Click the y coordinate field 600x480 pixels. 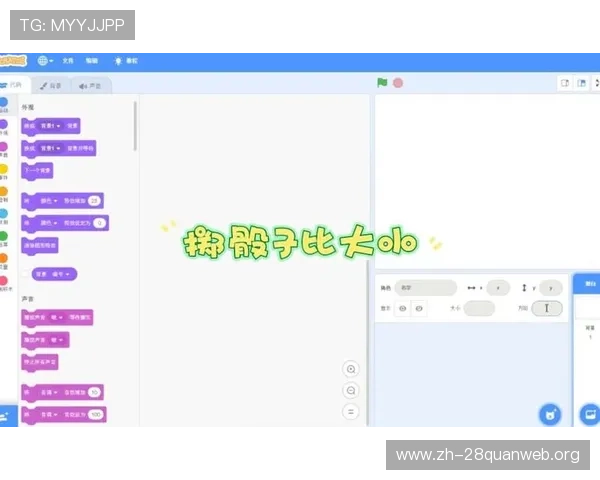551,288
